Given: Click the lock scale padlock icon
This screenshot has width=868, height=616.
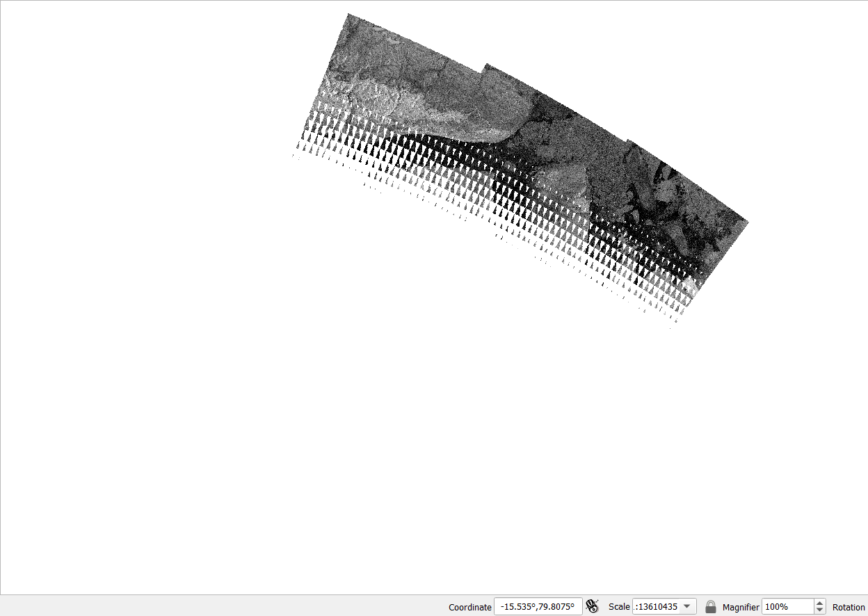Looking at the screenshot, I should coord(710,606).
